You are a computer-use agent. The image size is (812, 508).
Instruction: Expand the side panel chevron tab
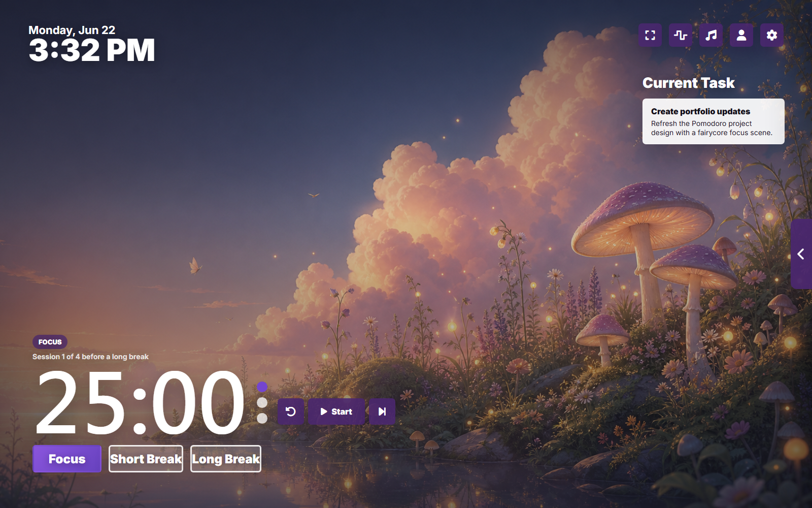pos(801,254)
